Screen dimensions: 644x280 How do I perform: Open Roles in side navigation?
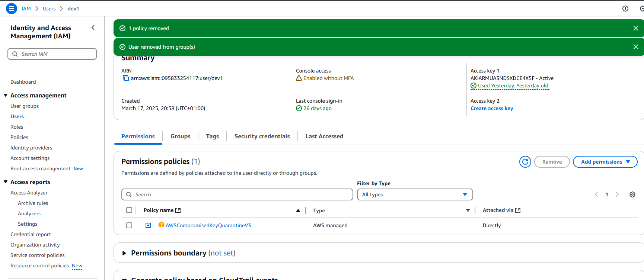17,127
